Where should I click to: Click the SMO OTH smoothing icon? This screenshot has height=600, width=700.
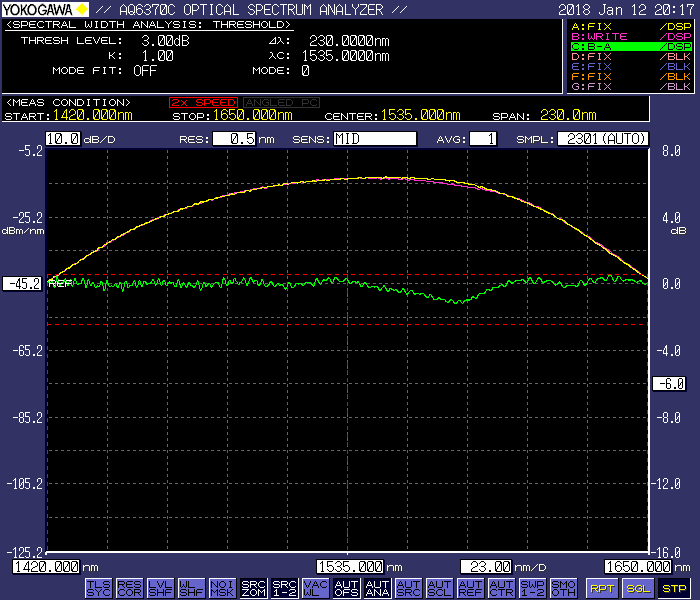click(563, 588)
